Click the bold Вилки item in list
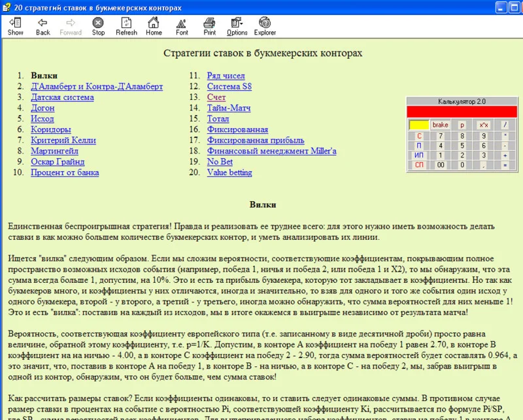This screenshot has height=420, width=523. (44, 76)
